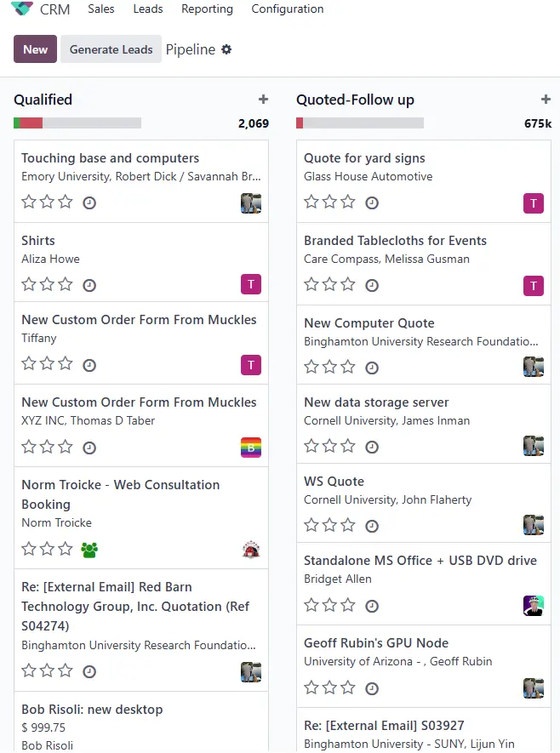Open activity clock on Shirts card
This screenshot has height=753, width=560.
89,286
